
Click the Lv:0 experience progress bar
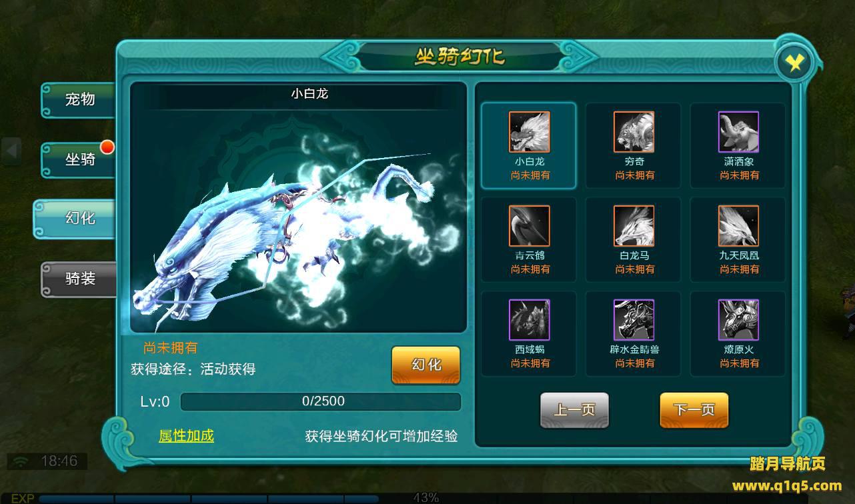321,401
